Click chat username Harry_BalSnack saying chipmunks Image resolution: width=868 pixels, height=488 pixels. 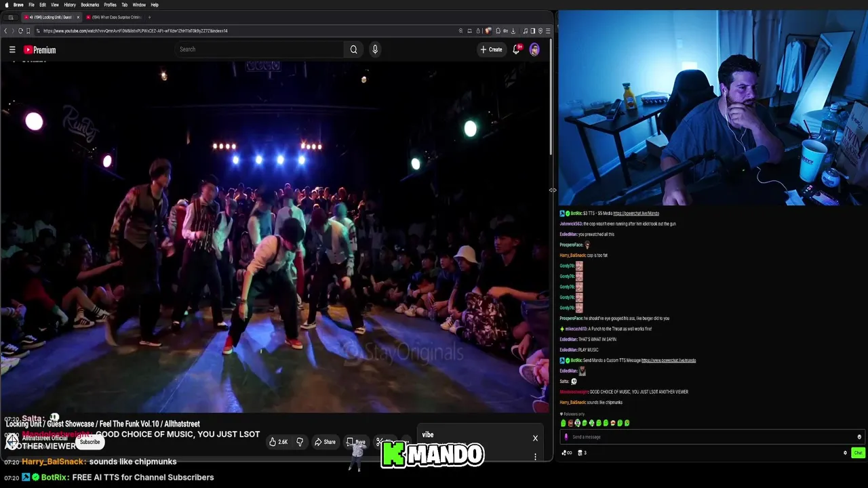(573, 403)
